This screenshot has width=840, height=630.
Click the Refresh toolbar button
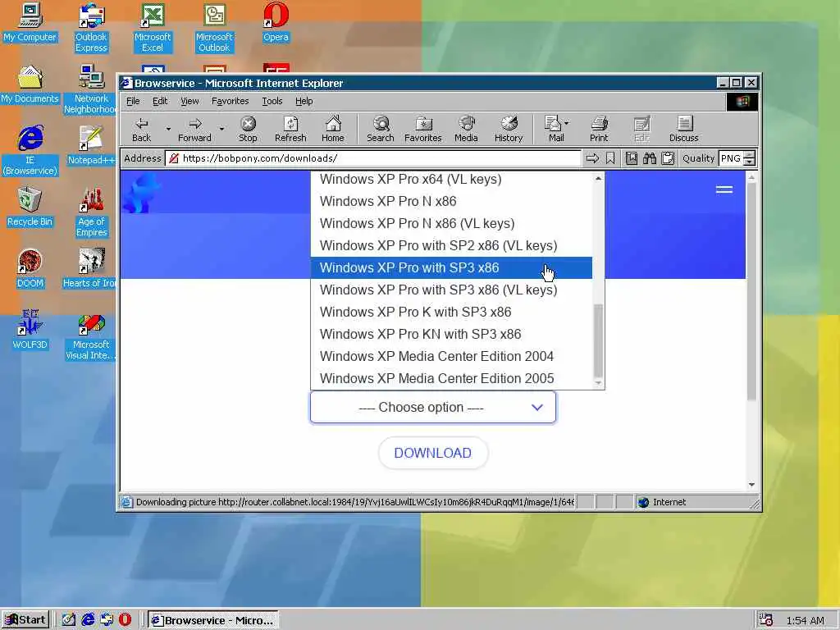pyautogui.click(x=290, y=130)
